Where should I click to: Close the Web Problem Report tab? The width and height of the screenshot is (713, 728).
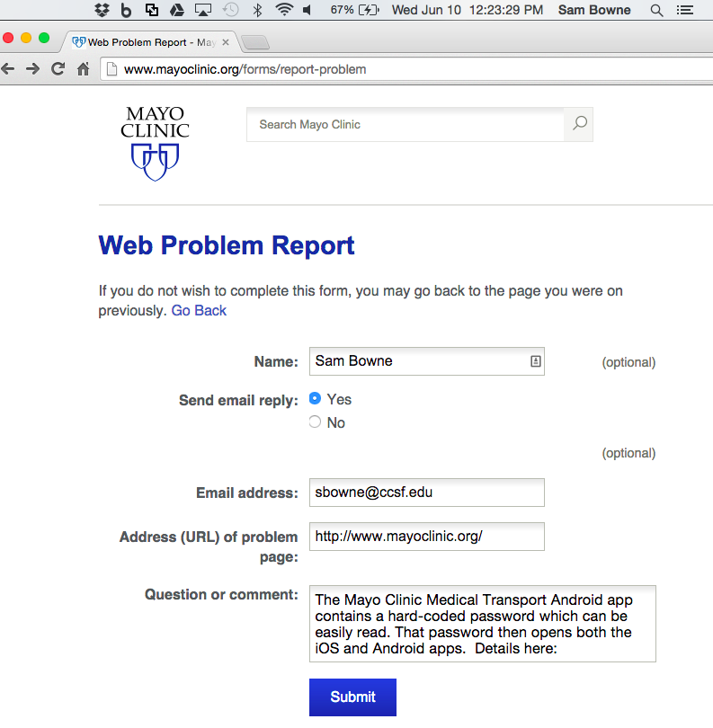226,42
